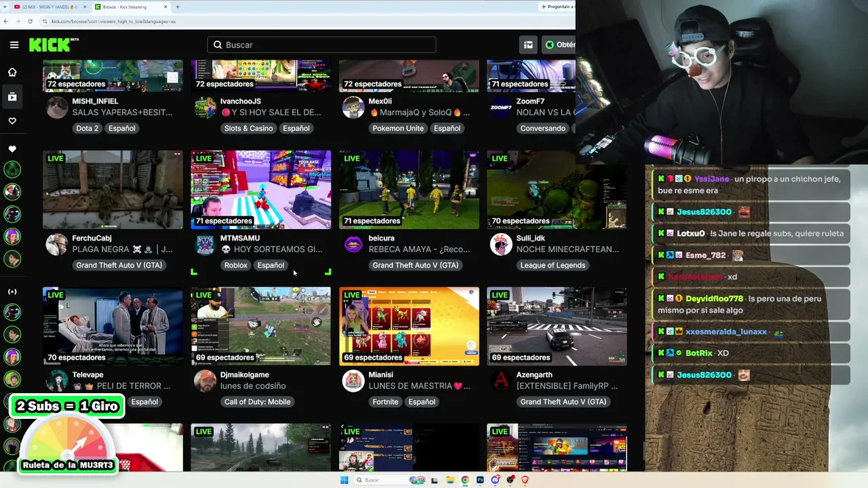Open Brave browser from taskbar
Image resolution: width=868 pixels, height=488 pixels.
(x=525, y=480)
